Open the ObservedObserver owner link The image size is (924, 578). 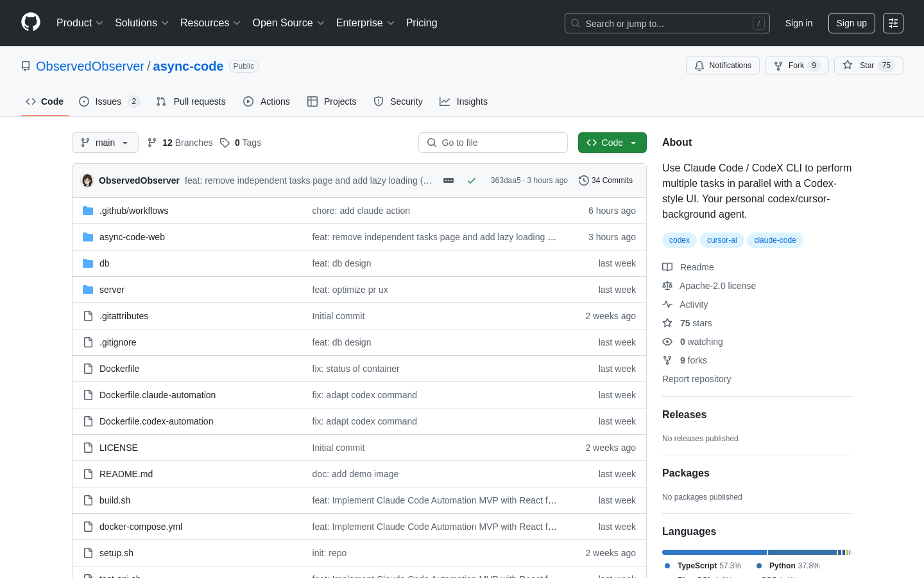[x=90, y=66]
